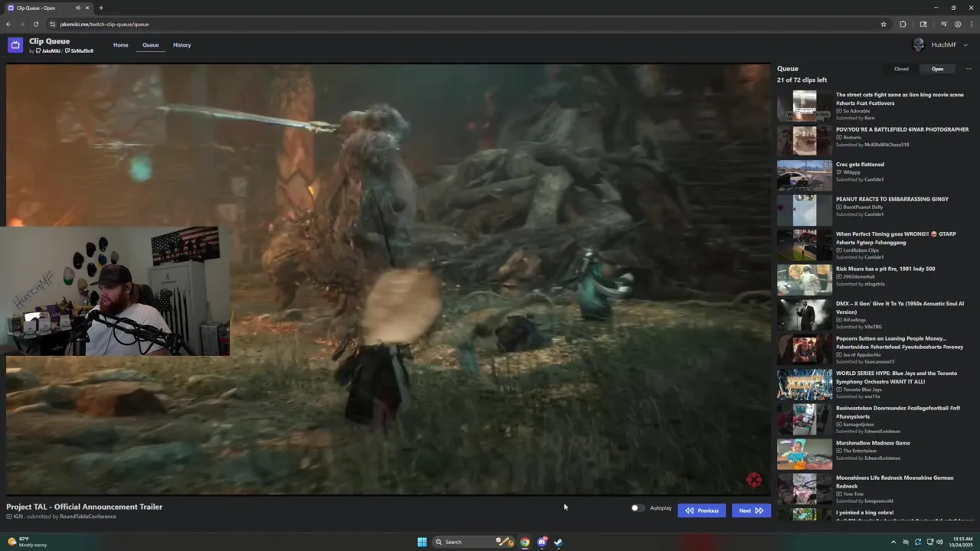The width and height of the screenshot is (980, 551).
Task: Select the Queue nav item
Action: [x=150, y=45]
